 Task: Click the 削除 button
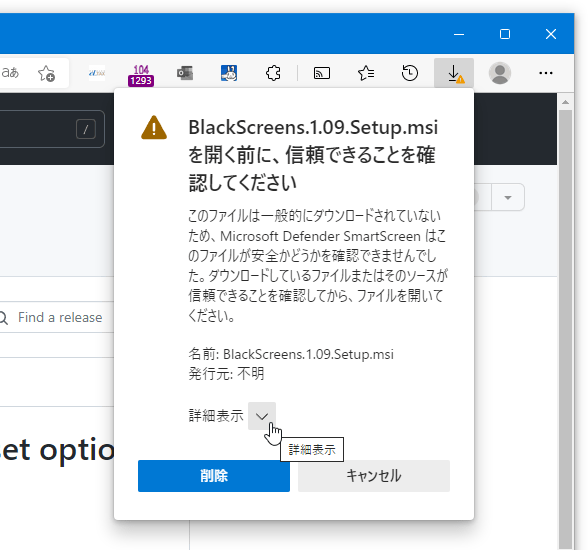(214, 476)
